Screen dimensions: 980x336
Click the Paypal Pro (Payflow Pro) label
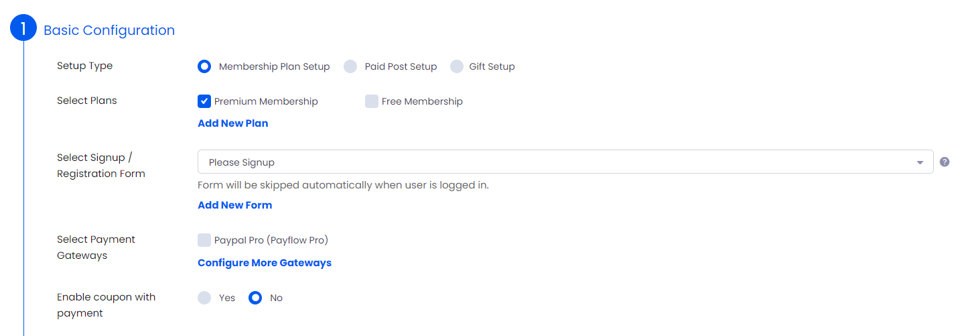click(271, 240)
